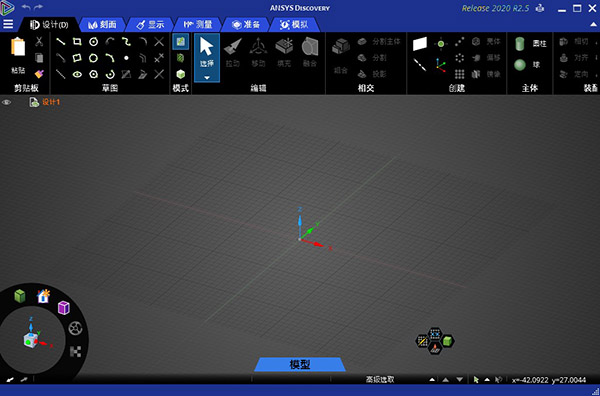Screen dimensions: 600x396
Task: Create a Cylinder (圆柱) body
Action: (519, 44)
